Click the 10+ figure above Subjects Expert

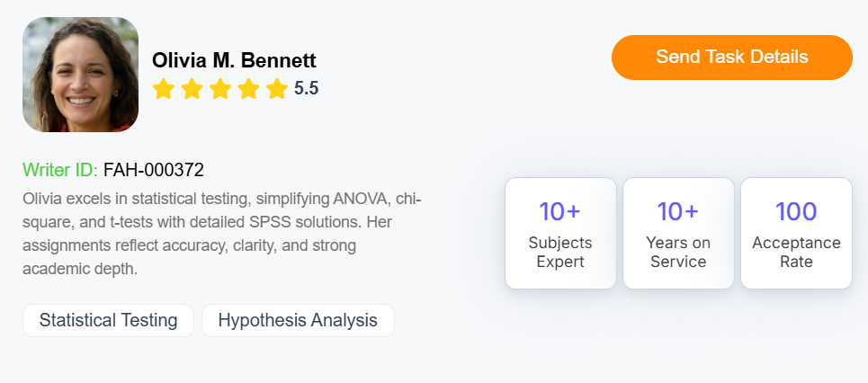(560, 212)
